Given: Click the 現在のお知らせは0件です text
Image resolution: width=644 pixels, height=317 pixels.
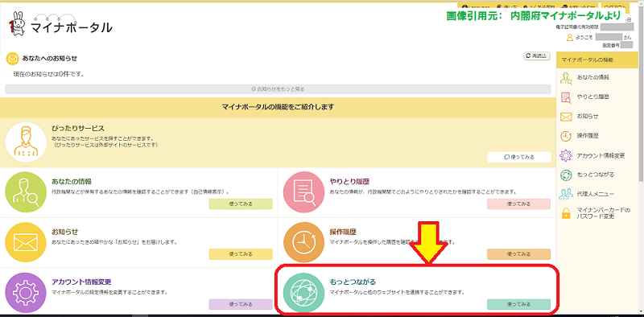Looking at the screenshot, I should pos(49,74).
